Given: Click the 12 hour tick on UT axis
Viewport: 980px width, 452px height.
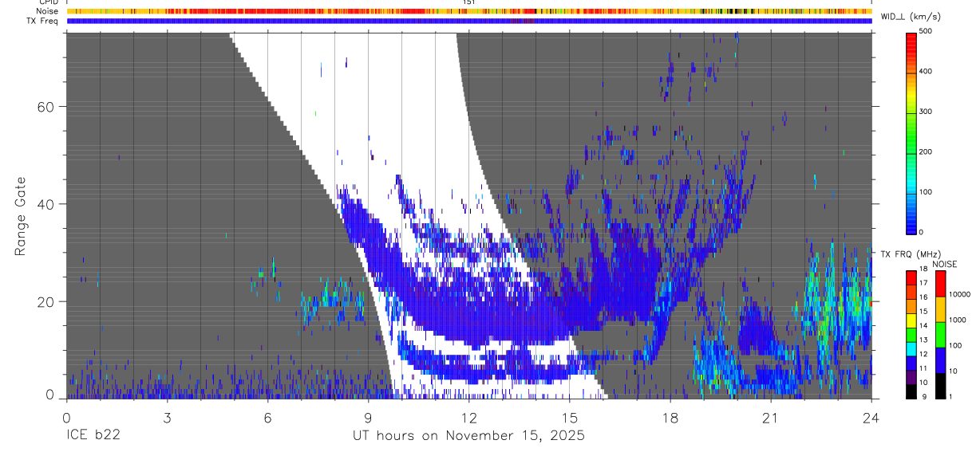Looking at the screenshot, I should pos(469,417).
